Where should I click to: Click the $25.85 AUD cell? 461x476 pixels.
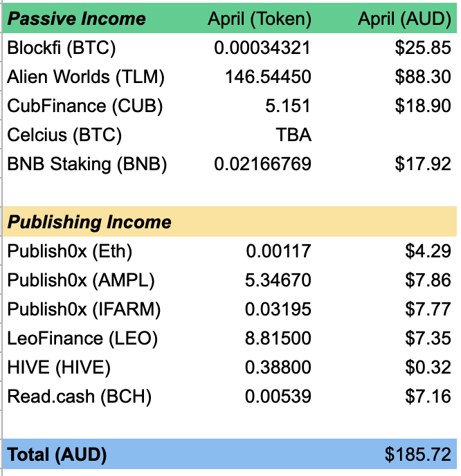coord(423,48)
